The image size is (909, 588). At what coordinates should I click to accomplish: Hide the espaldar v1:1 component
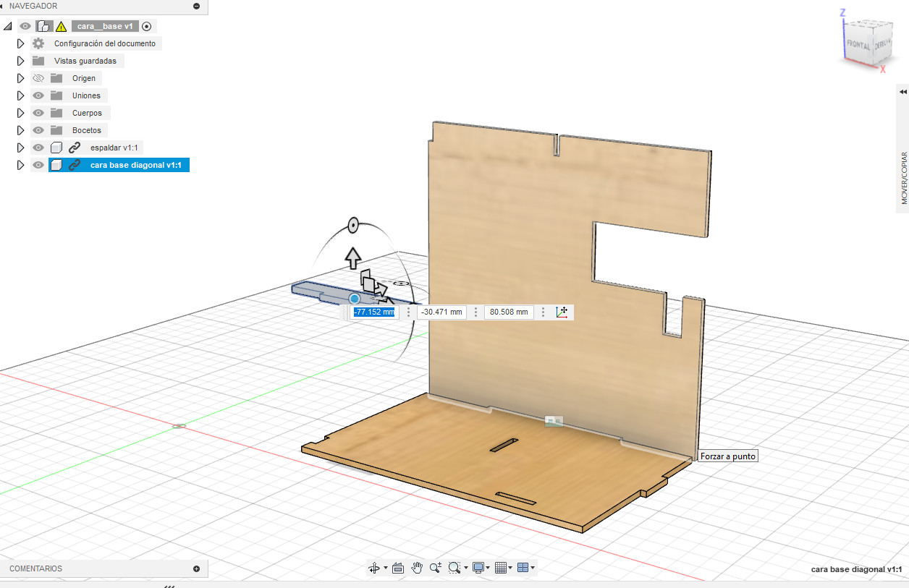pos(38,148)
